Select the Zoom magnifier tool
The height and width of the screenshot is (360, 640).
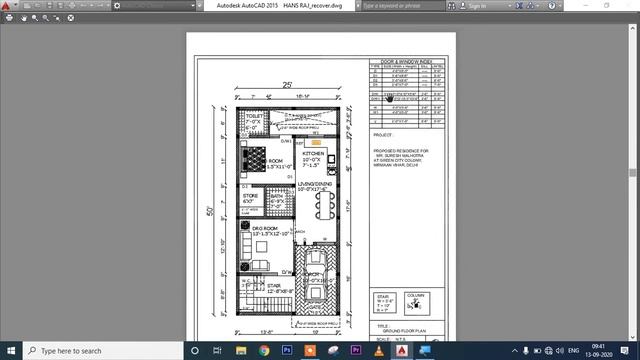pos(35,18)
